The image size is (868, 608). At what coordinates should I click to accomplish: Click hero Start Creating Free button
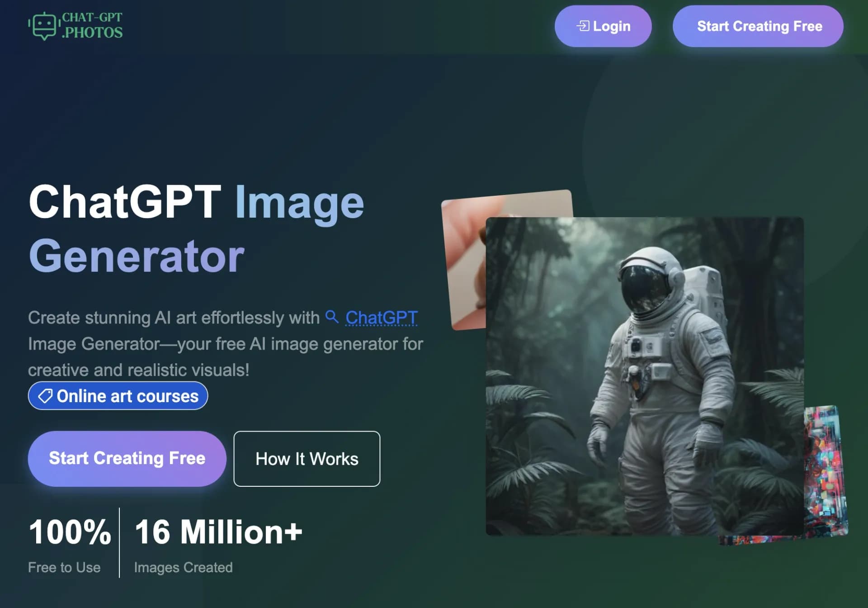(127, 458)
